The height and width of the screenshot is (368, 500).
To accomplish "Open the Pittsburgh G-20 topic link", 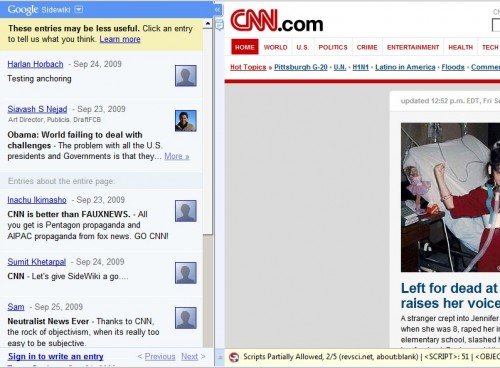I will [301, 67].
